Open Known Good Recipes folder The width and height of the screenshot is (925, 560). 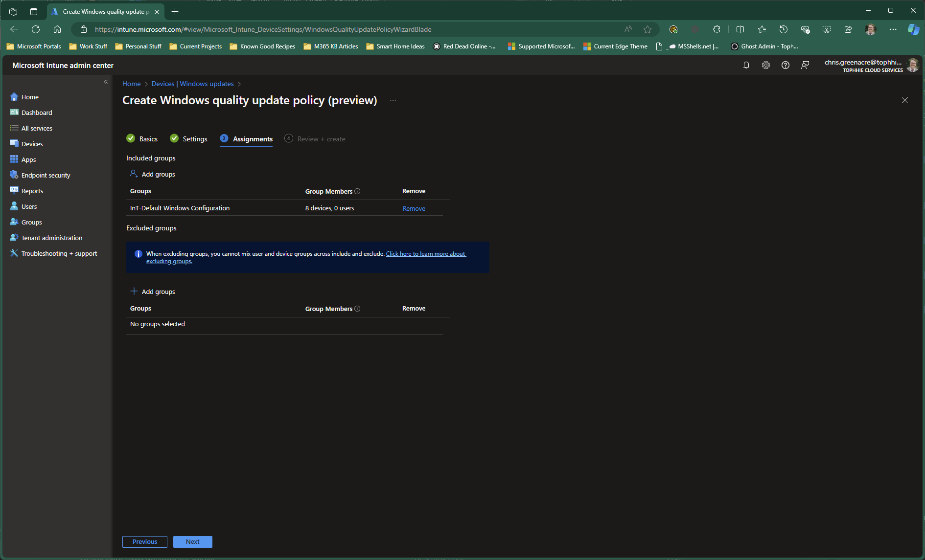point(262,46)
